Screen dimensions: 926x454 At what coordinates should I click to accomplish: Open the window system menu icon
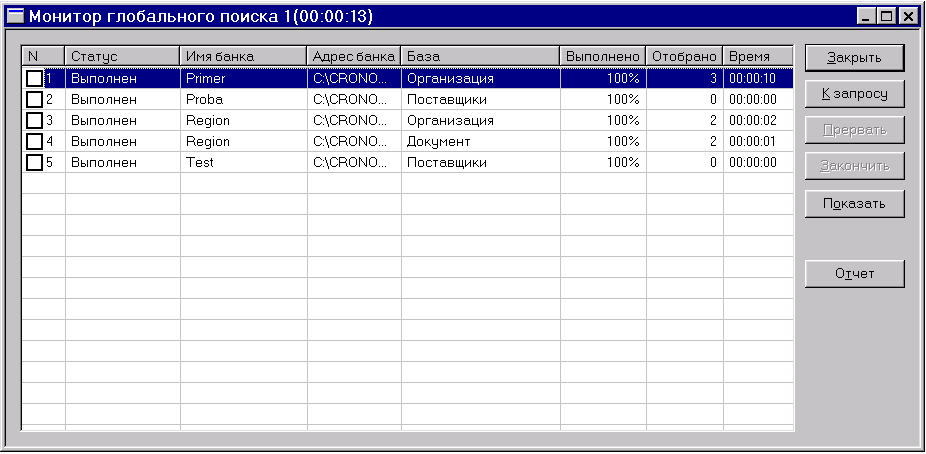[15, 17]
